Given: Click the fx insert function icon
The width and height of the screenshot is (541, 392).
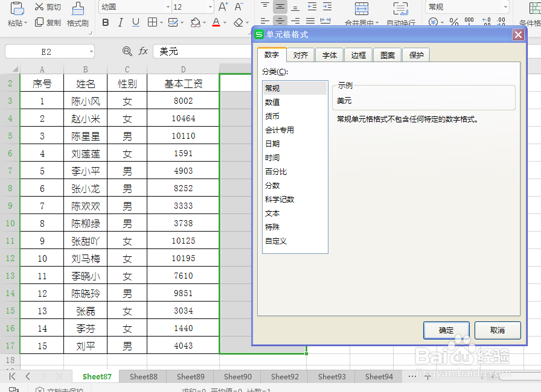Looking at the screenshot, I should (x=143, y=51).
